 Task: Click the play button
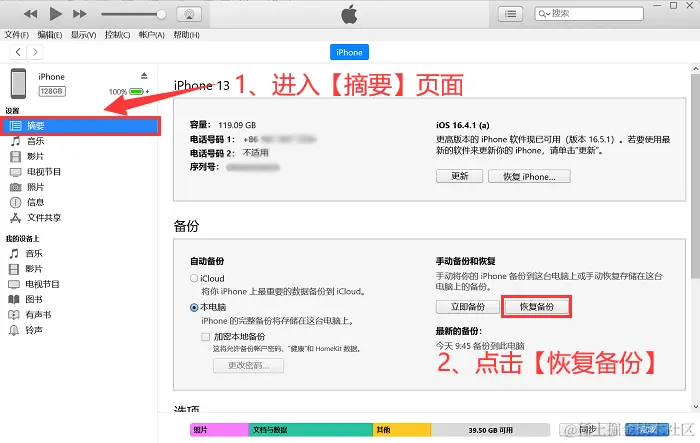(55, 14)
